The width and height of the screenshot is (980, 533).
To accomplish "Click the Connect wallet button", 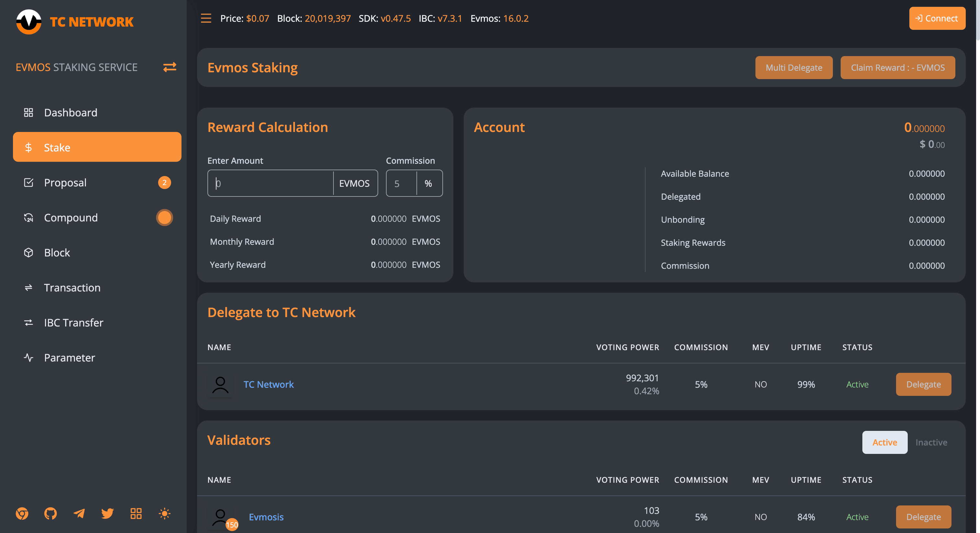I will pyautogui.click(x=937, y=18).
